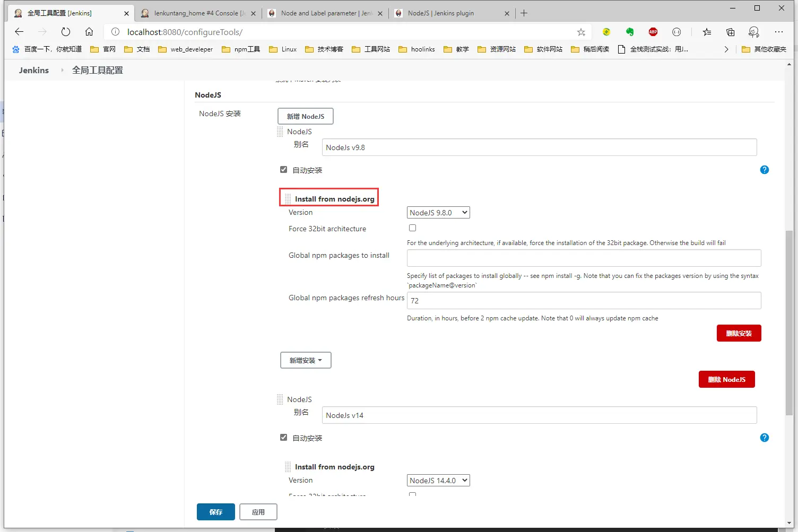The width and height of the screenshot is (798, 532).
Task: Click the green-yellow extension icon
Action: click(606, 32)
